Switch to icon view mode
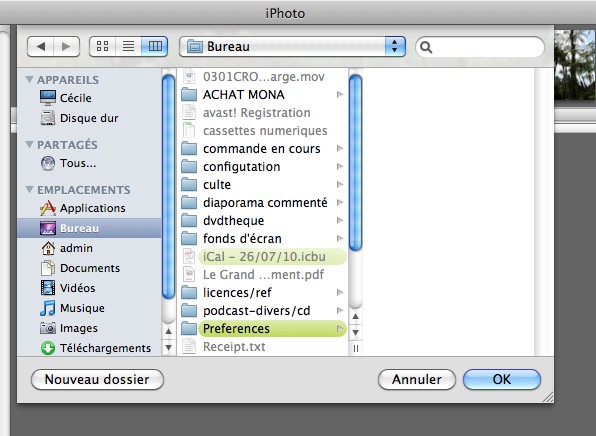The height and width of the screenshot is (436, 596). point(102,46)
